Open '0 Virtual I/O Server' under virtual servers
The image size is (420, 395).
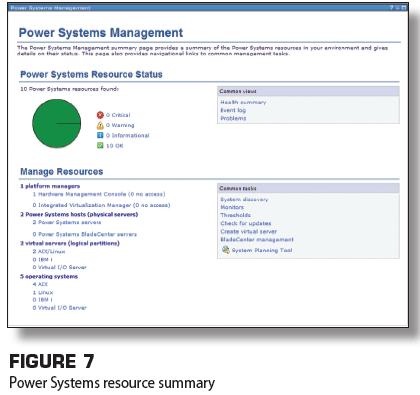point(59,267)
